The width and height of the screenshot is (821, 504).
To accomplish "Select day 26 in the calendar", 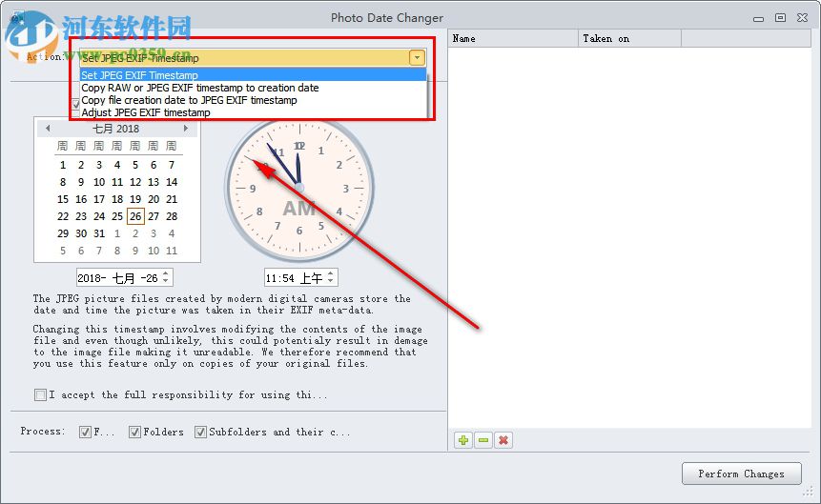I will click(x=135, y=216).
